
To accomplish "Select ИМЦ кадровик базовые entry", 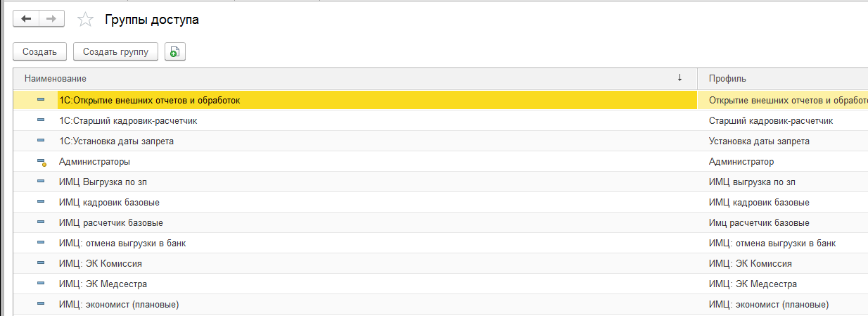I will tap(109, 202).
